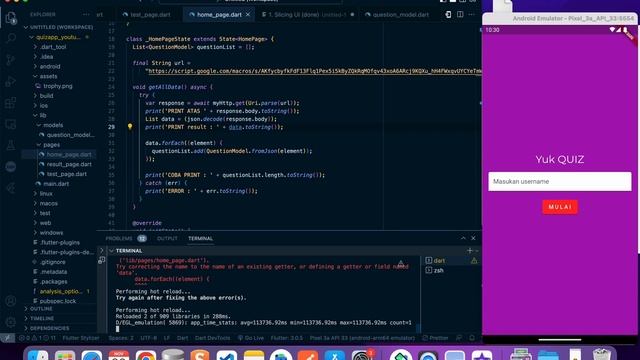
Task: Focus the Masukan username field
Action: (x=560, y=182)
